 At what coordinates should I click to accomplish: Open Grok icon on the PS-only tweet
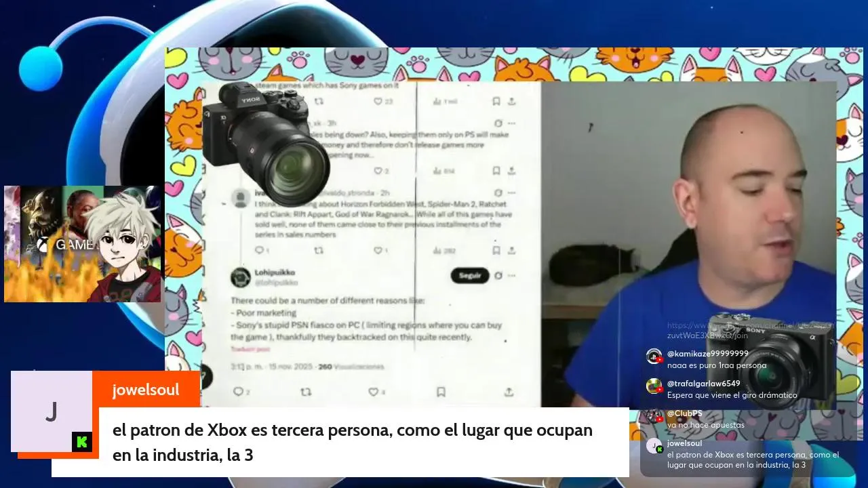[498, 123]
